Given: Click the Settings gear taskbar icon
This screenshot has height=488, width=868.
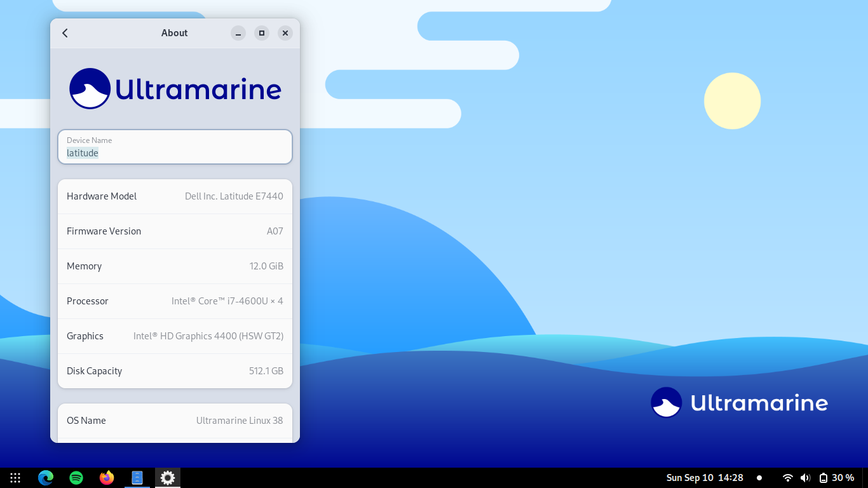Looking at the screenshot, I should point(168,478).
